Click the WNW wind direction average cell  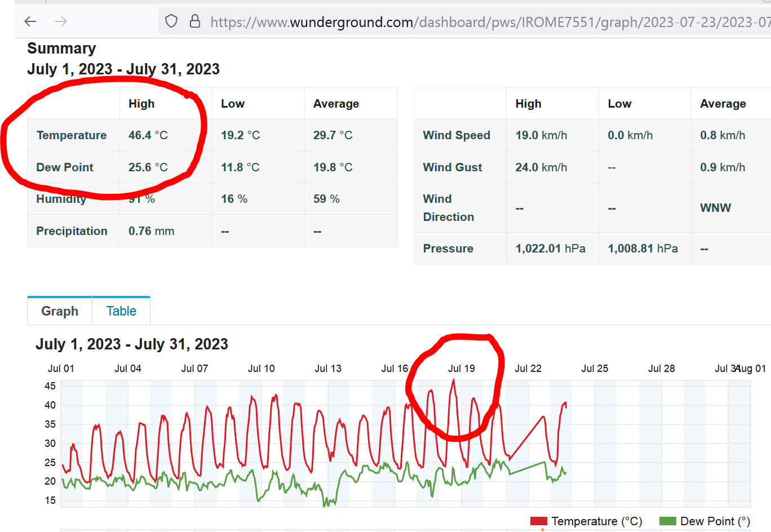click(715, 208)
